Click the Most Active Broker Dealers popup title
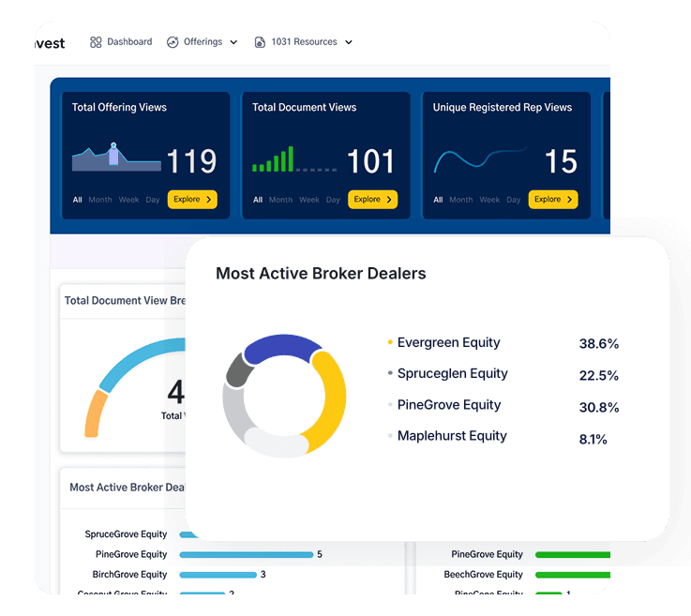This screenshot has height=616, width=691. coord(321,273)
